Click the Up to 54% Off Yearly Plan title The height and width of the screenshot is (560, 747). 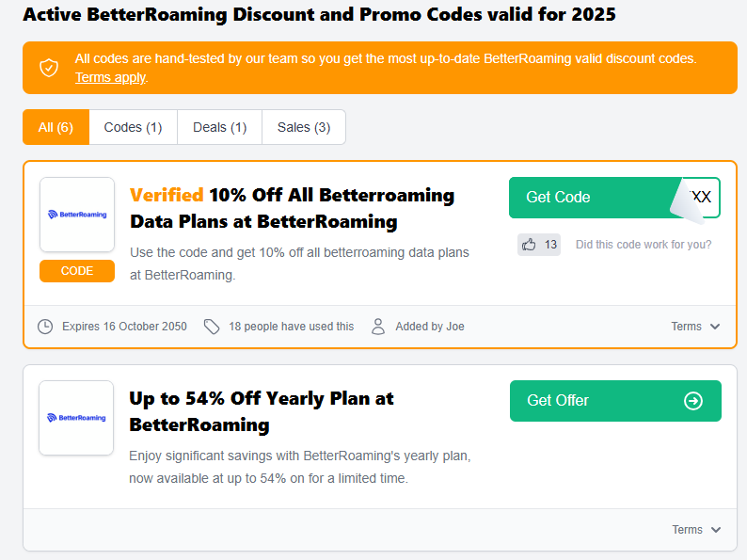coord(262,411)
